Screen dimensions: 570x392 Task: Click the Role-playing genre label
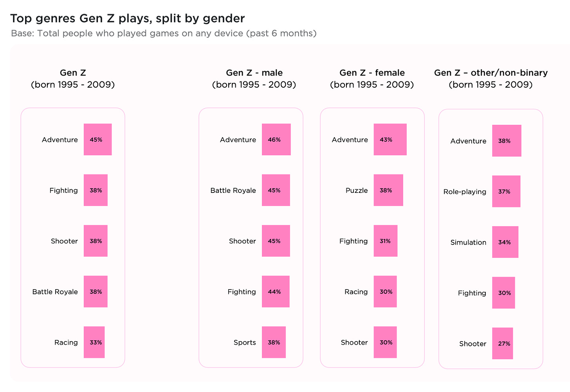click(x=465, y=192)
